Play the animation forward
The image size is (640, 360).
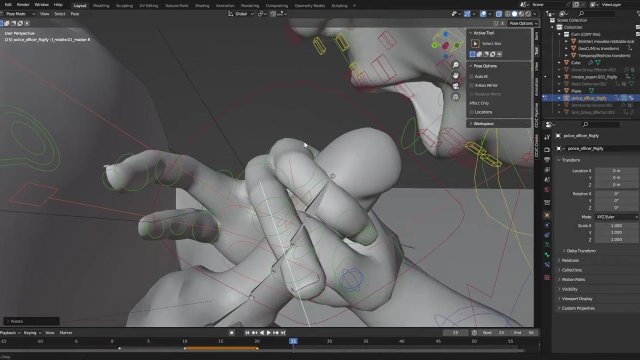pyautogui.click(x=269, y=333)
